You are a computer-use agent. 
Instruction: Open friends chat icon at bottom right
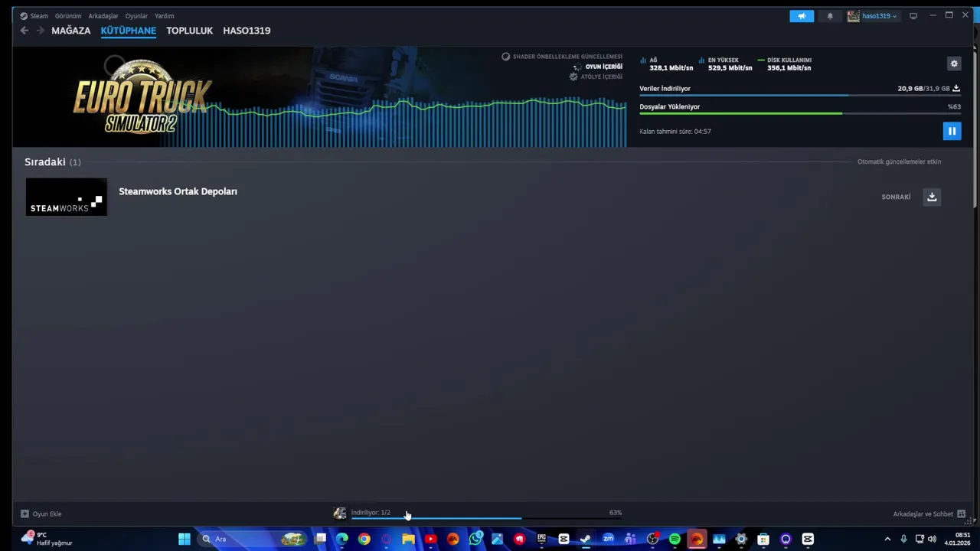point(961,514)
